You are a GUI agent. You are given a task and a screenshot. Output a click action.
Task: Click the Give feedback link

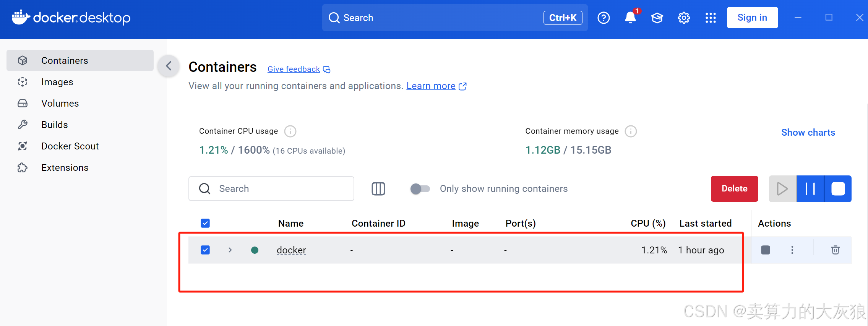pos(299,69)
